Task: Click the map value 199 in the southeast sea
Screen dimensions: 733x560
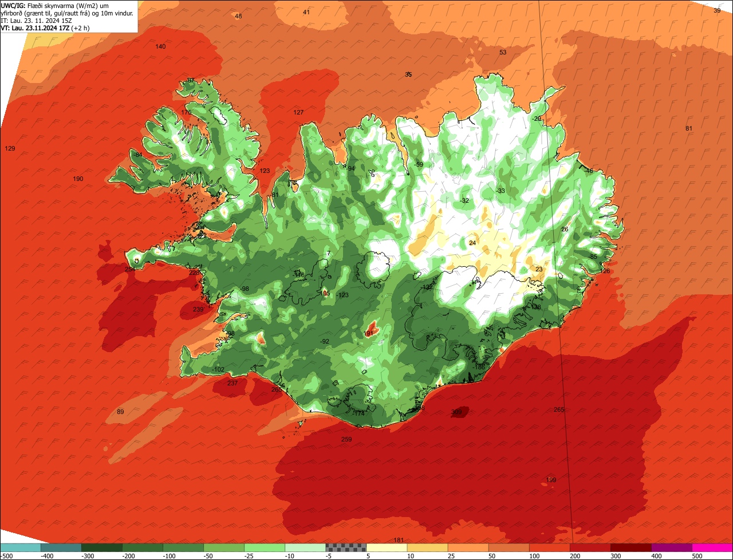Action: tap(551, 480)
